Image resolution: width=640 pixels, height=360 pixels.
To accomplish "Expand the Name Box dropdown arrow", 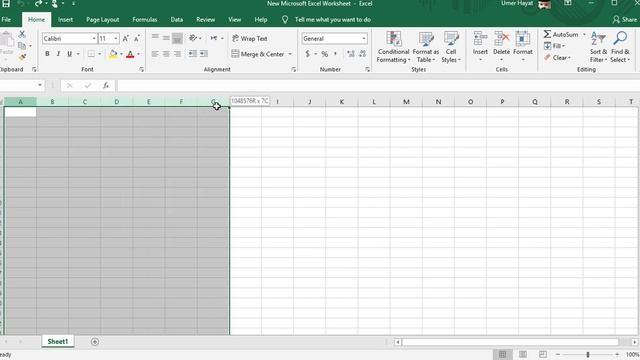I will click(x=40, y=85).
